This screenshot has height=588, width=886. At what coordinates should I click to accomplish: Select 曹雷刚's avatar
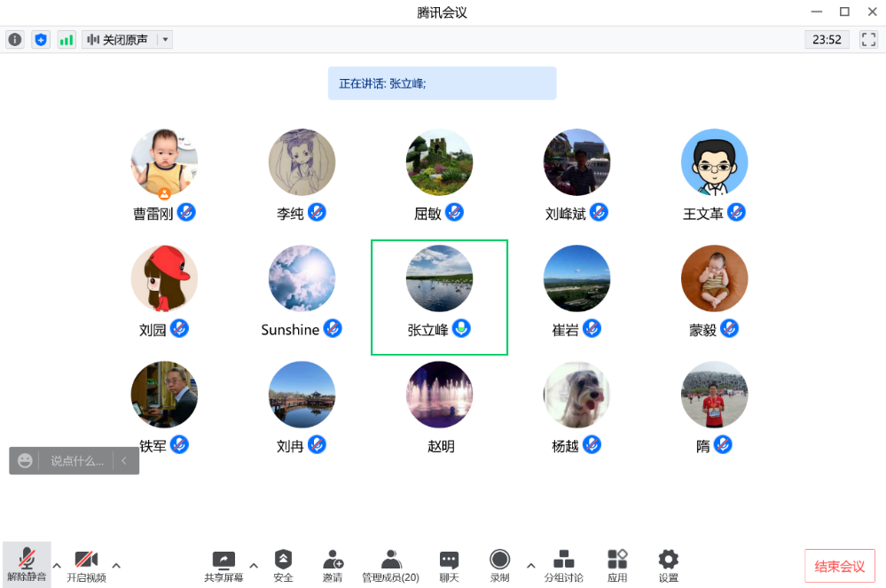pos(164,162)
